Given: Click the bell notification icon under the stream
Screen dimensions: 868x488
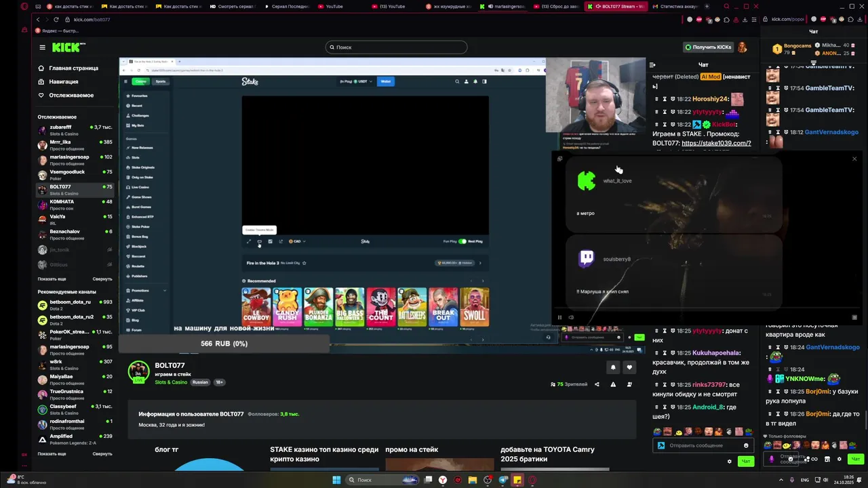Looking at the screenshot, I should pyautogui.click(x=613, y=367).
